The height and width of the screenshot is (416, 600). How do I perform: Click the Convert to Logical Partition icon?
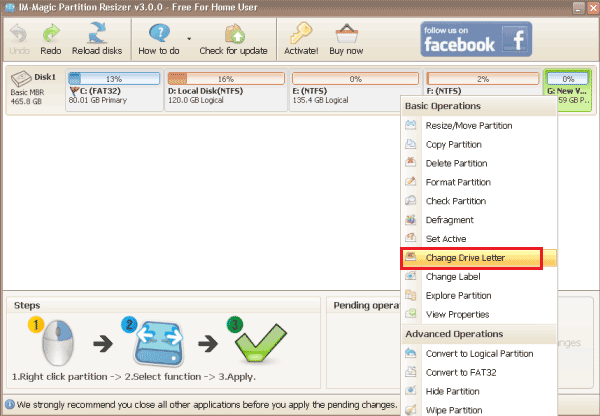tap(411, 352)
